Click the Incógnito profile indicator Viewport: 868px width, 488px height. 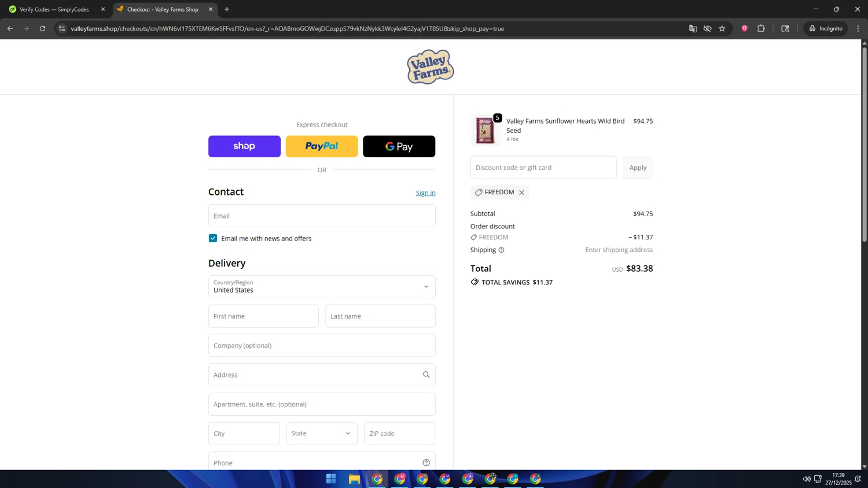click(826, 28)
